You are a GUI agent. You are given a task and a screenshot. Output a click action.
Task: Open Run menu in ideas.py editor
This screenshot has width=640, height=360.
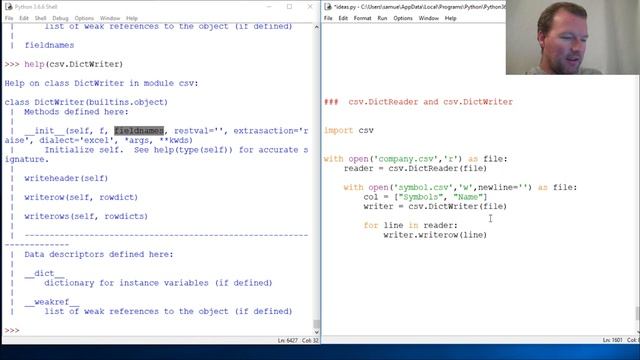coord(382,18)
